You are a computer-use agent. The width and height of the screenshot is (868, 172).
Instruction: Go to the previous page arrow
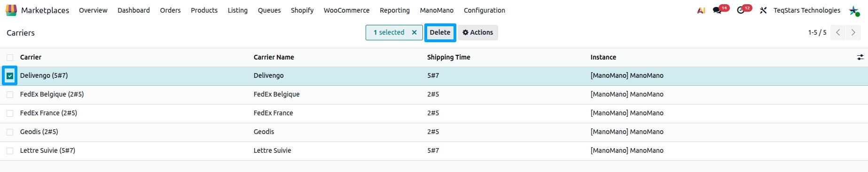837,32
